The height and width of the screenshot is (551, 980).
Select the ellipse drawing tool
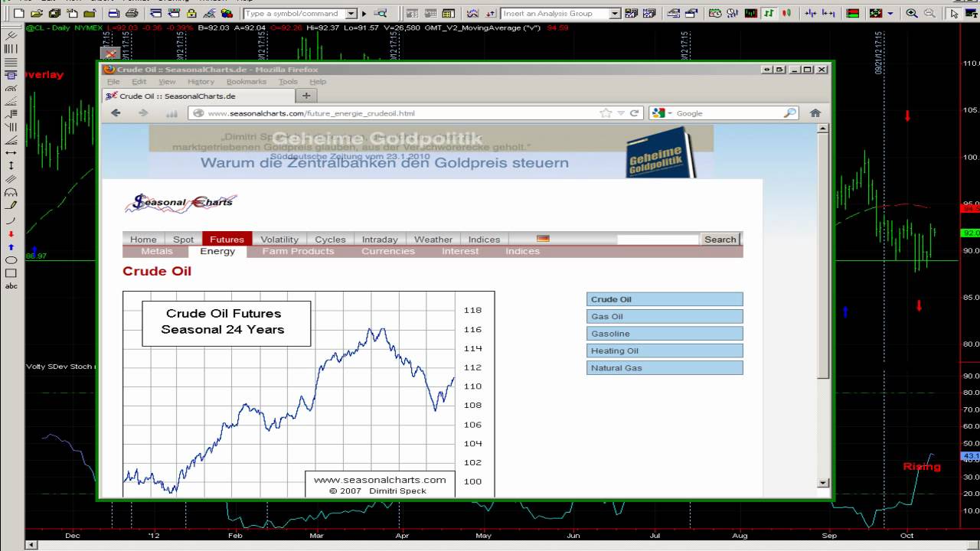click(11, 260)
